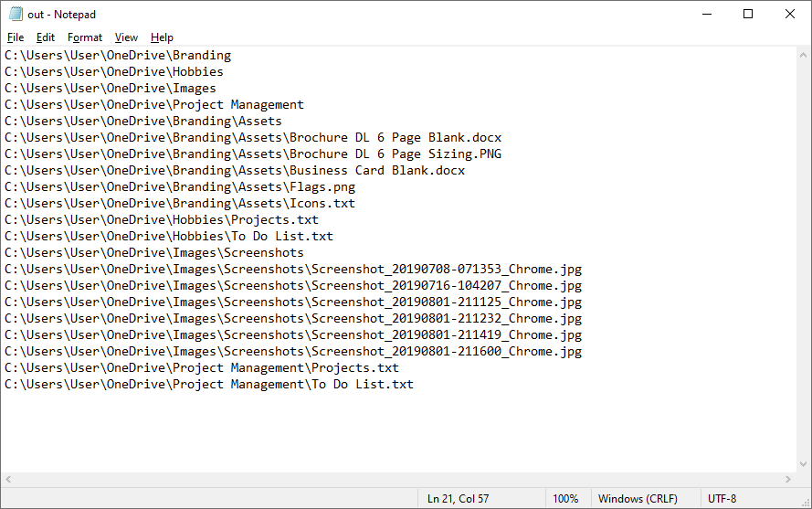Minimize the Notepad window
Viewport: 812px width, 509px height.
click(x=706, y=14)
